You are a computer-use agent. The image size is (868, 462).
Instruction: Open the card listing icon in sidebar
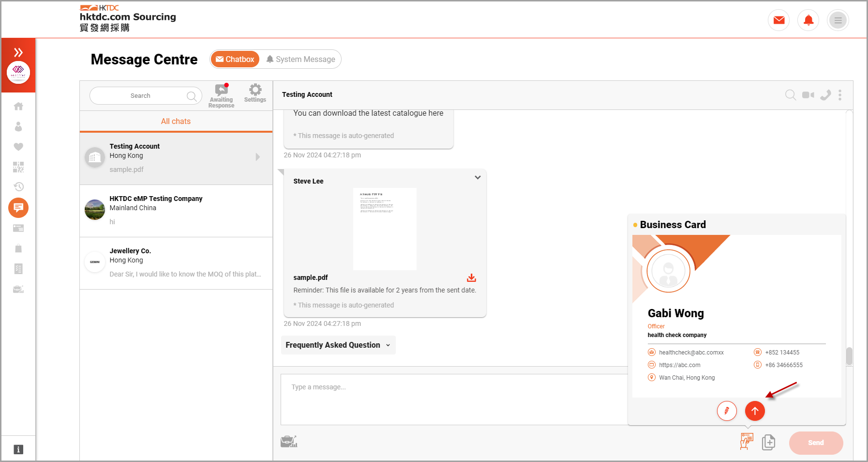(x=18, y=228)
